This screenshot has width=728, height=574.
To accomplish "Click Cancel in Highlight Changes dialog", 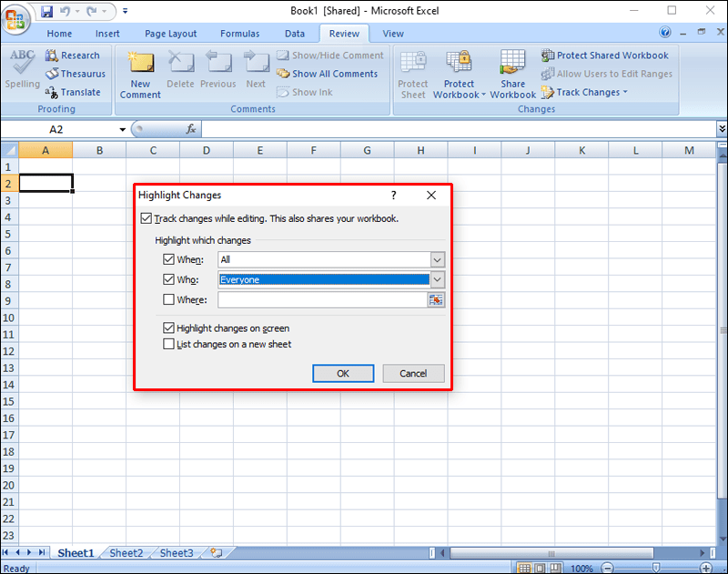I will tap(413, 374).
